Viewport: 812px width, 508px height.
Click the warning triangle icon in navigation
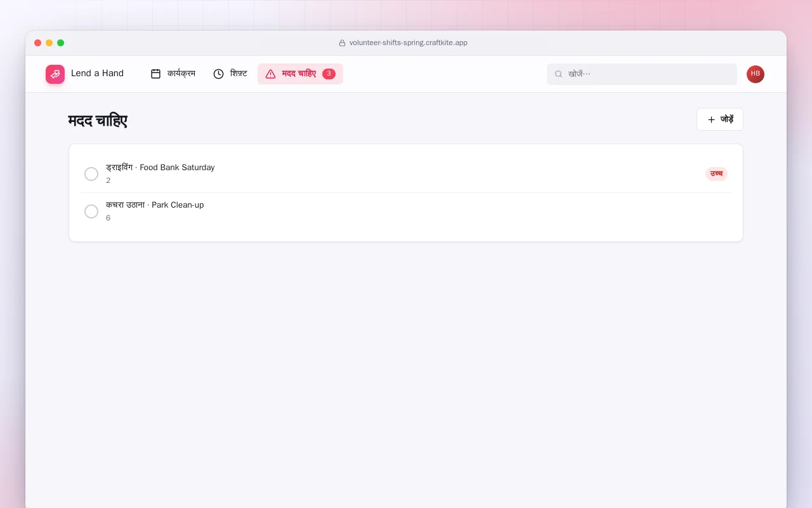point(270,74)
